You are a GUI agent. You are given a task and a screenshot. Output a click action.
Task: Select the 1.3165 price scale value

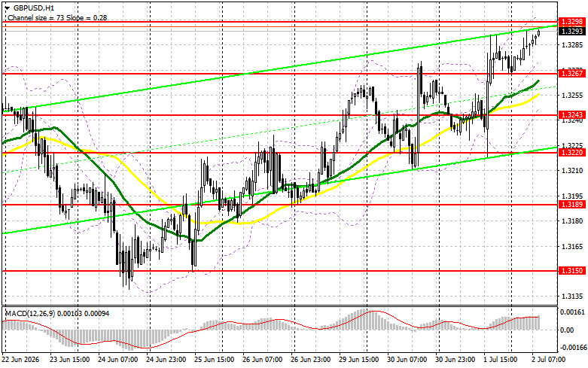571,246
